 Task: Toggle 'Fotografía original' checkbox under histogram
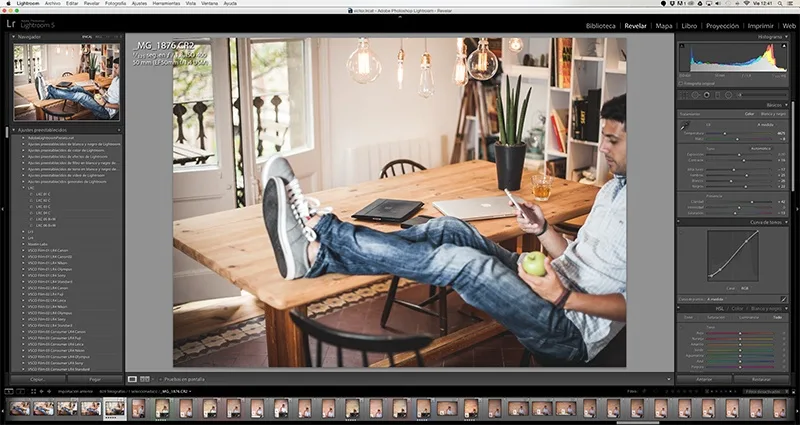(x=681, y=83)
